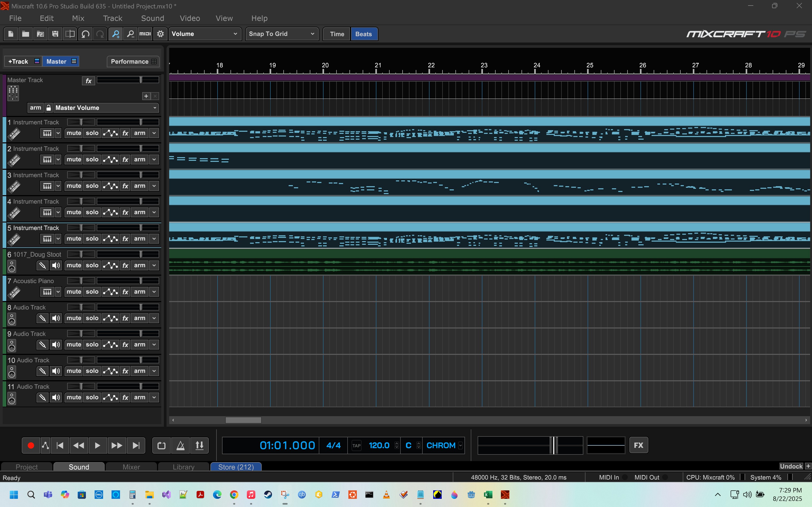The height and width of the screenshot is (507, 812).
Task: Click the zoom out magnifier icon
Action: tap(131, 34)
